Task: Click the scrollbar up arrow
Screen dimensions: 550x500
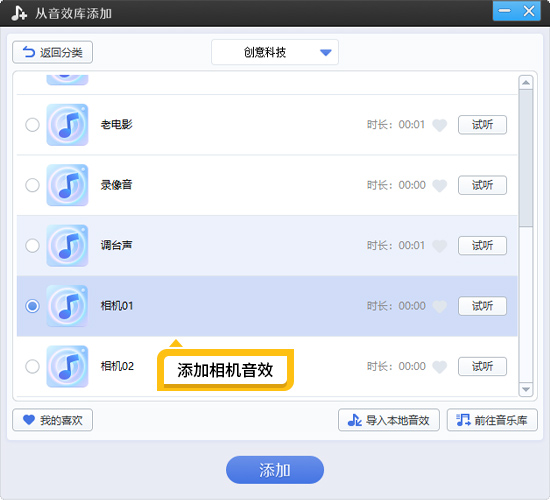Action: 526,83
